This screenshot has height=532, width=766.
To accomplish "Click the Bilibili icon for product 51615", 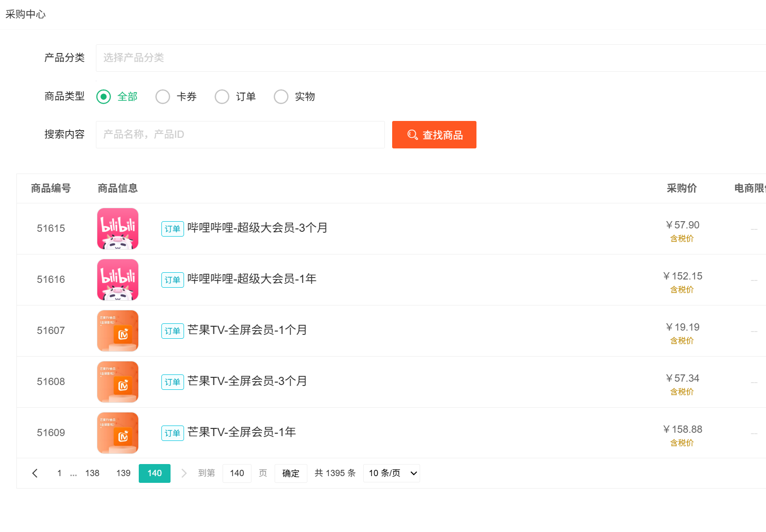I will coord(118,228).
